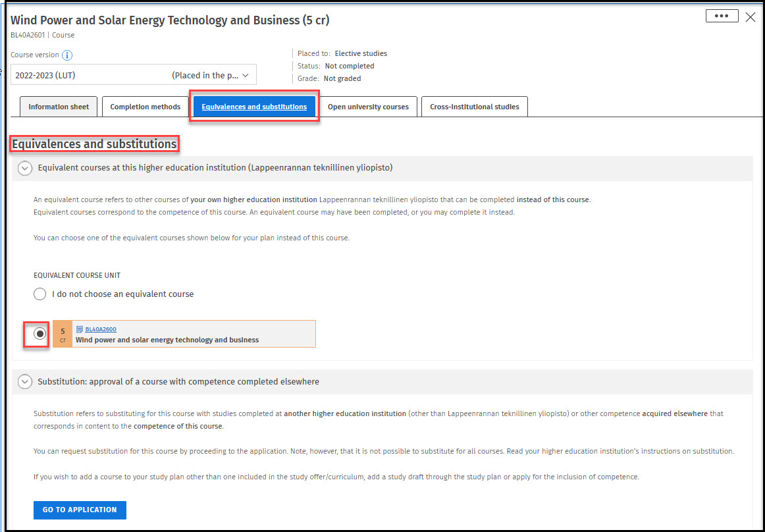
Task: Open the Completion methods tab
Action: (x=145, y=107)
